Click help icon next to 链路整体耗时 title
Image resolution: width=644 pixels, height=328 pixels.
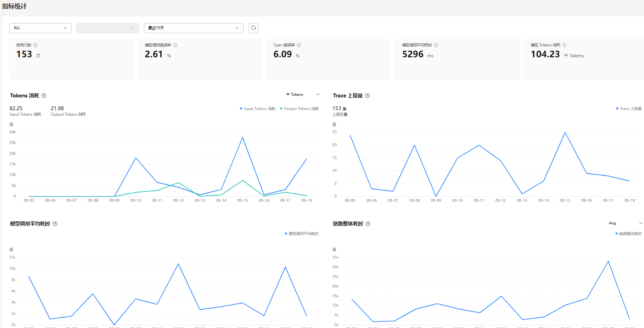click(x=368, y=224)
